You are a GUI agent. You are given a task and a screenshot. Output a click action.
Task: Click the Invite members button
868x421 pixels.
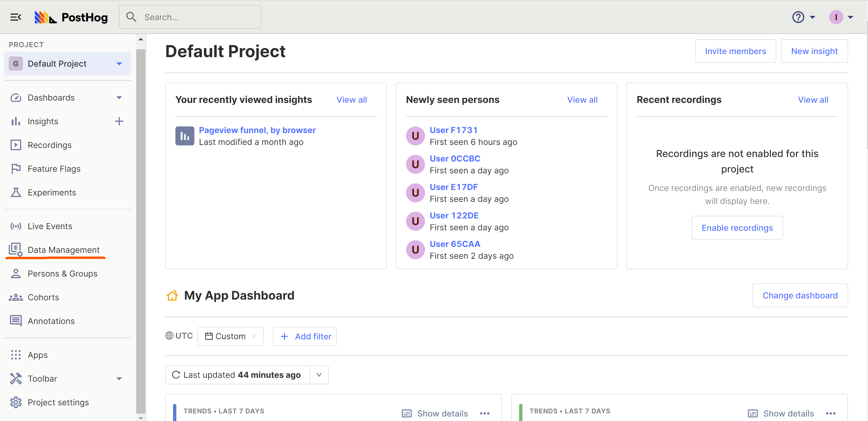(735, 51)
